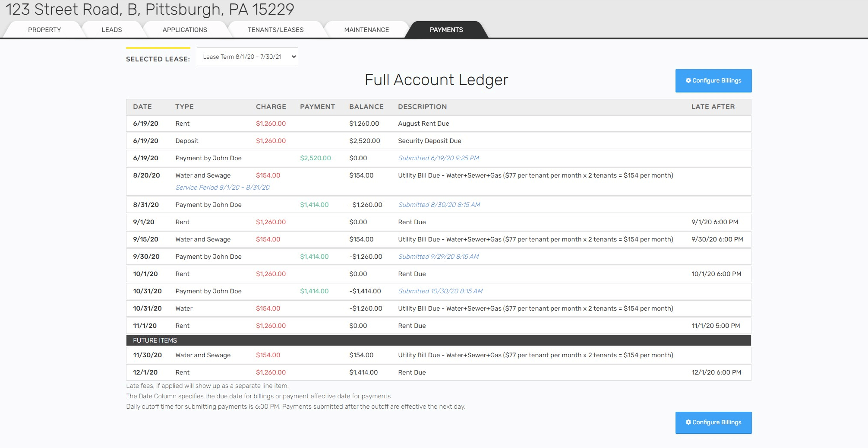The image size is (868, 448).
Task: Open the Tenants/Leases tab
Action: click(x=275, y=29)
